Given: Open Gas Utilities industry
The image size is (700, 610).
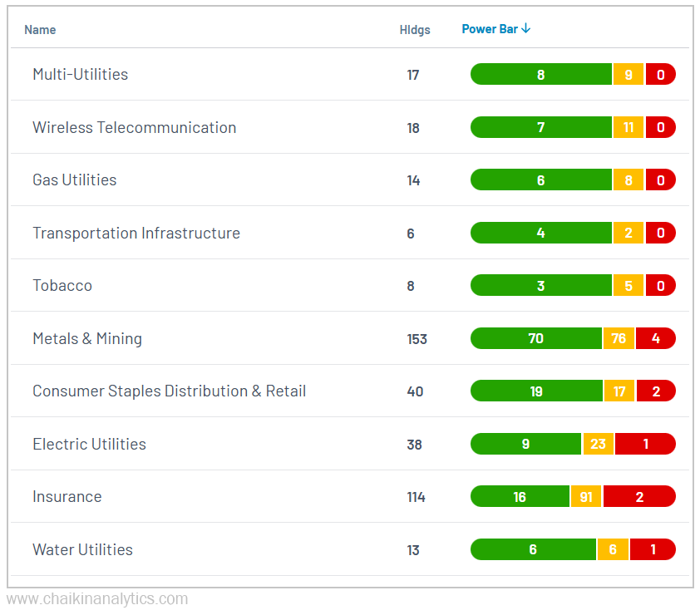Looking at the screenshot, I should coord(74,180).
